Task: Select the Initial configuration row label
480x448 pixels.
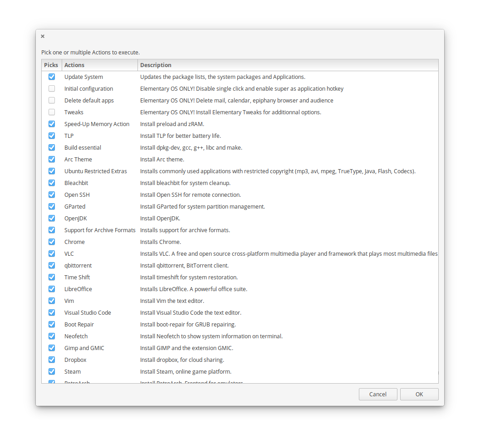Action: pos(88,89)
